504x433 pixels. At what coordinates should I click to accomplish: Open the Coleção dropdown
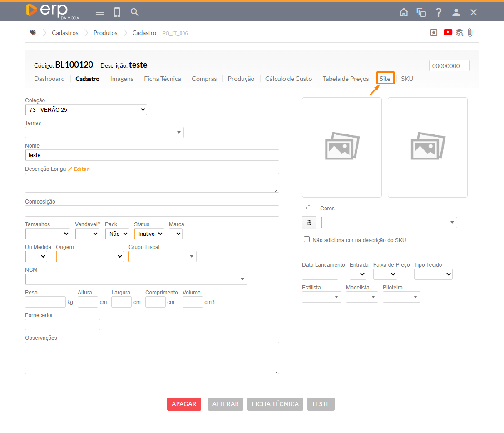86,109
